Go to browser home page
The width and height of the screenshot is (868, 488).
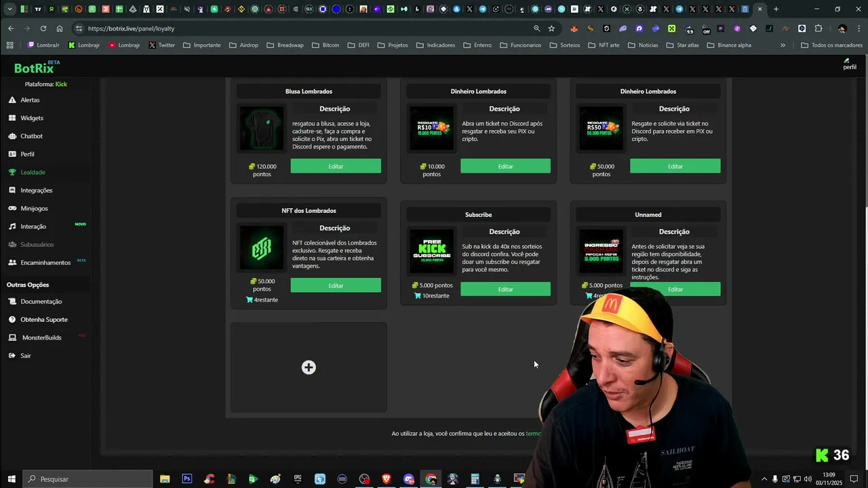pos(60,28)
